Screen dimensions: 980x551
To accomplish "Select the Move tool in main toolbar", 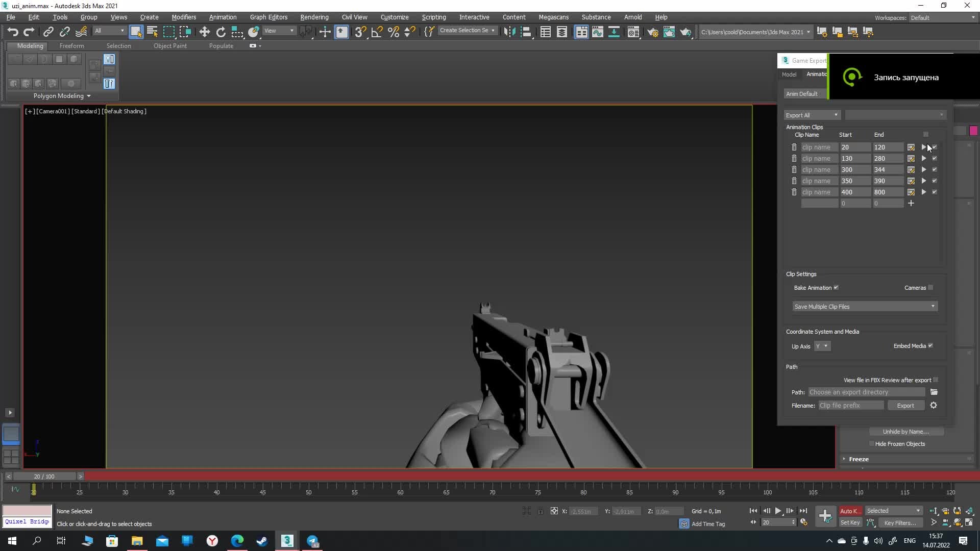I will (x=204, y=32).
